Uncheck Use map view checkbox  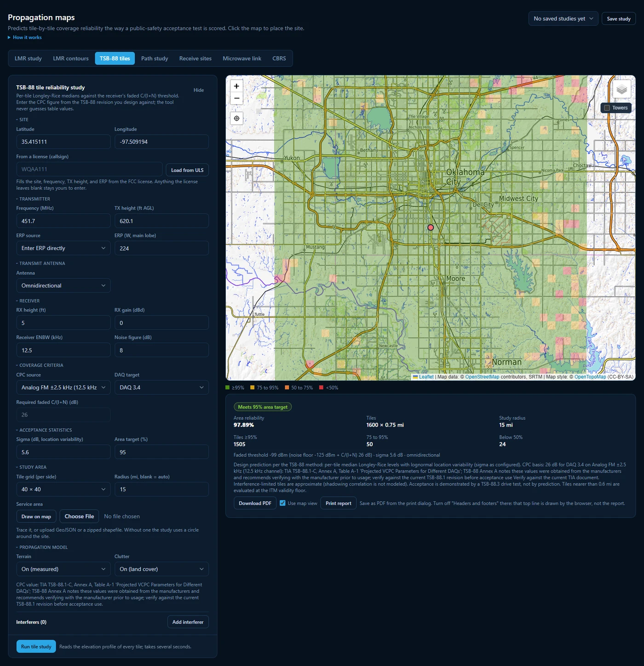coord(282,503)
